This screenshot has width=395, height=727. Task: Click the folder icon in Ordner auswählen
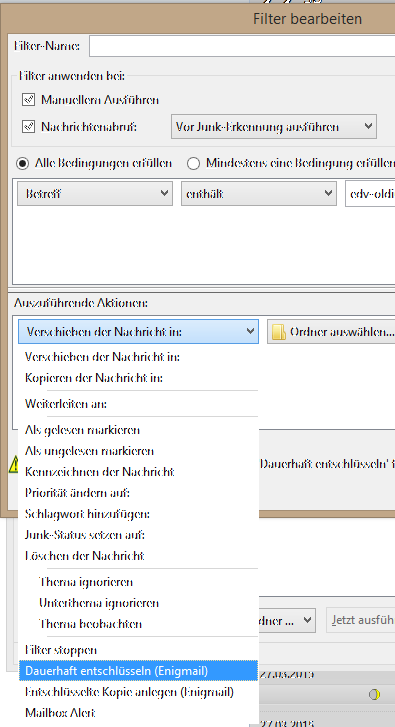point(279,332)
